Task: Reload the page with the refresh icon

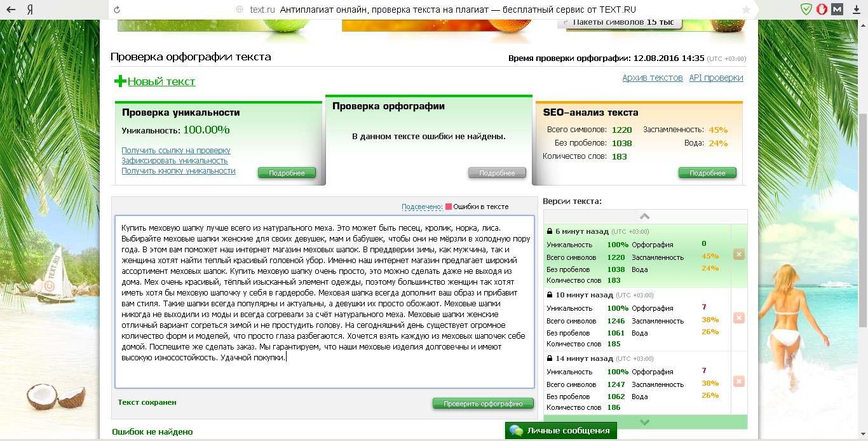Action: [116, 10]
